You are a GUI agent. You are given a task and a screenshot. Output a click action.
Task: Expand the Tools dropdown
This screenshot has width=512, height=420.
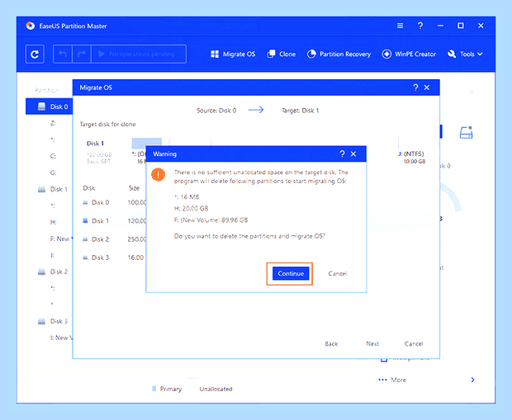click(x=465, y=54)
